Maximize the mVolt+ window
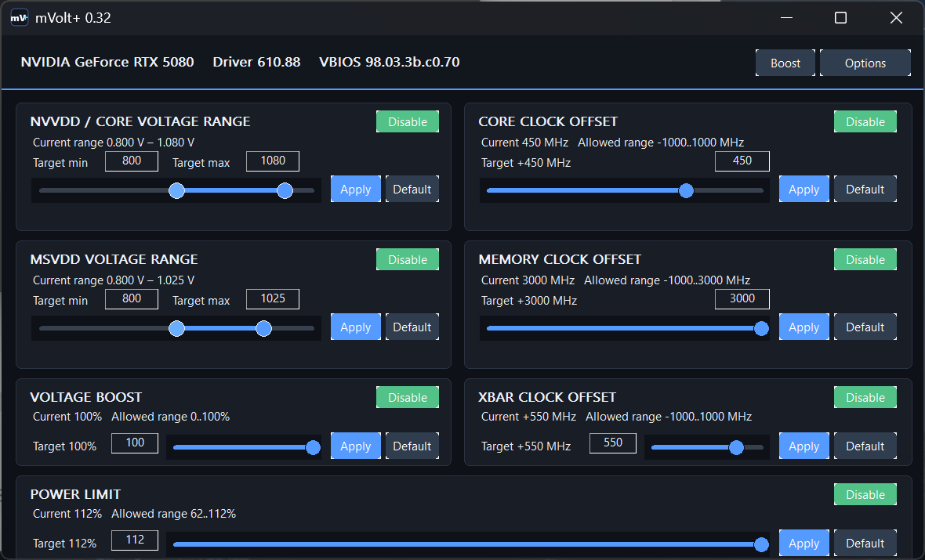This screenshot has height=560, width=925. click(840, 18)
